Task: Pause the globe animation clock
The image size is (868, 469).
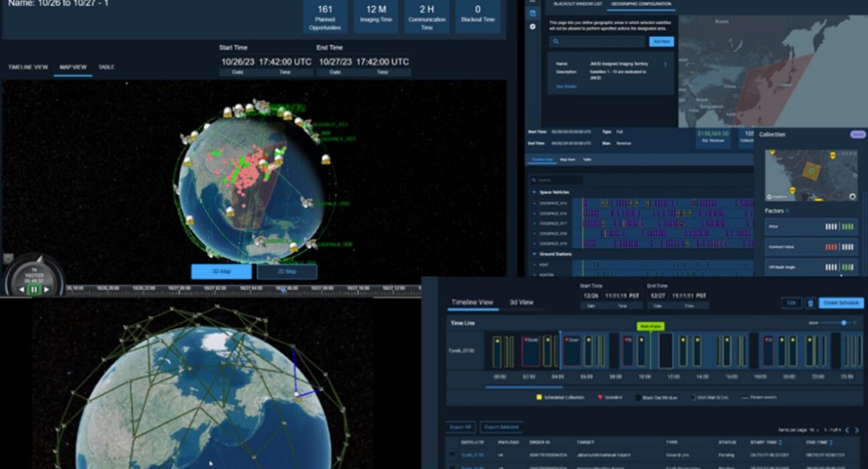Action: pyautogui.click(x=34, y=289)
